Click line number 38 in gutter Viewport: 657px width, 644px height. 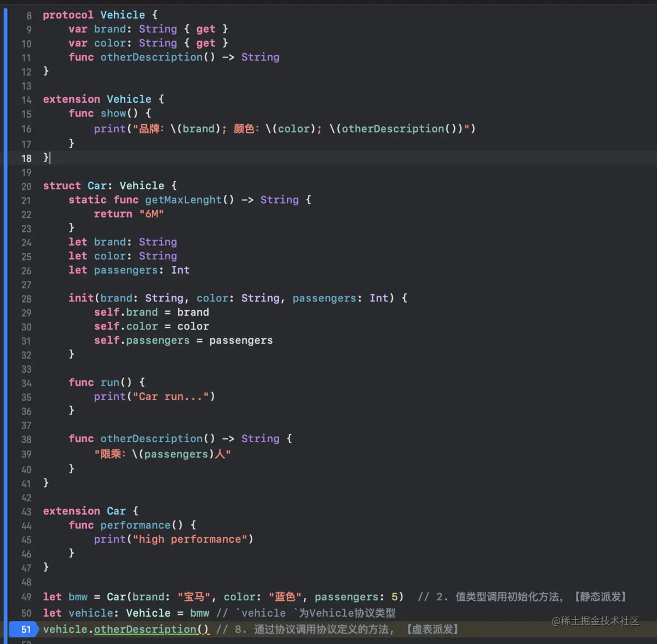26,439
